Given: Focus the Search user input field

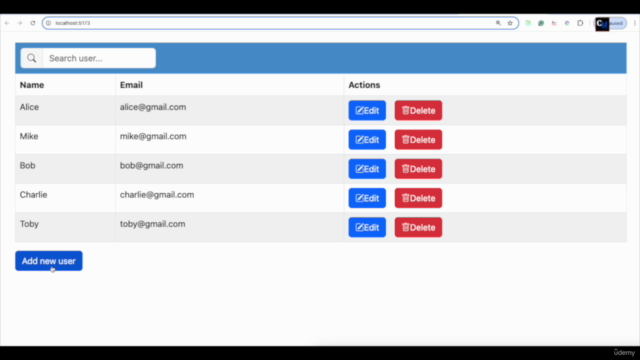Looking at the screenshot, I should tap(99, 58).
